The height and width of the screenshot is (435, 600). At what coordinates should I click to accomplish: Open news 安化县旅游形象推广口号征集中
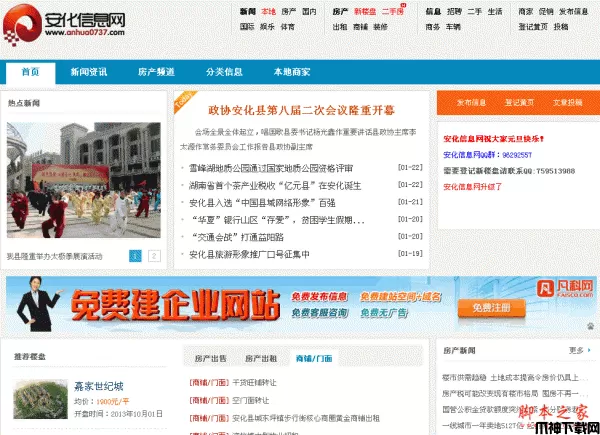(x=249, y=254)
